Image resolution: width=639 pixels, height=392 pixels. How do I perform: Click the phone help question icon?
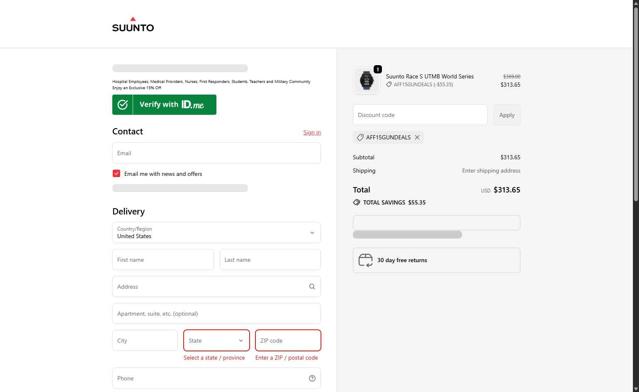[x=312, y=378]
